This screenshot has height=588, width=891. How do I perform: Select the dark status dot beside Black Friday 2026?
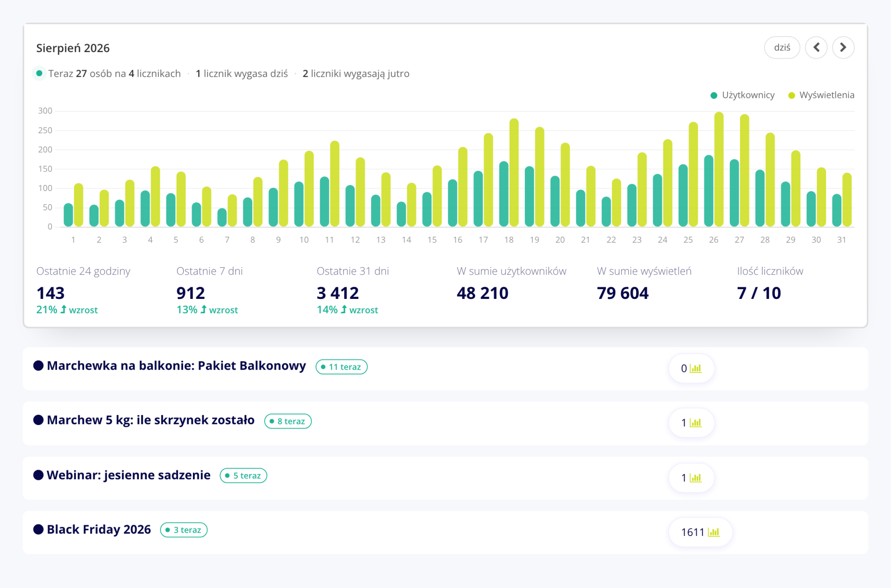[x=39, y=530]
